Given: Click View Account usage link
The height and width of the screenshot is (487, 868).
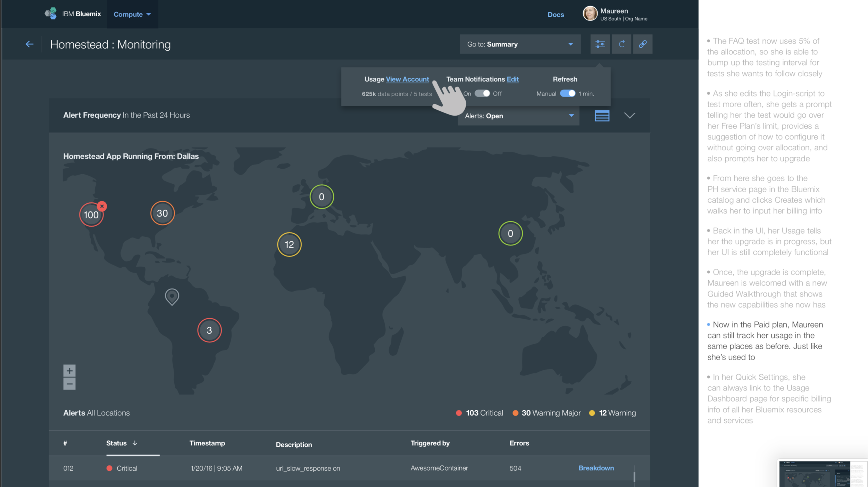Looking at the screenshot, I should [x=407, y=79].
